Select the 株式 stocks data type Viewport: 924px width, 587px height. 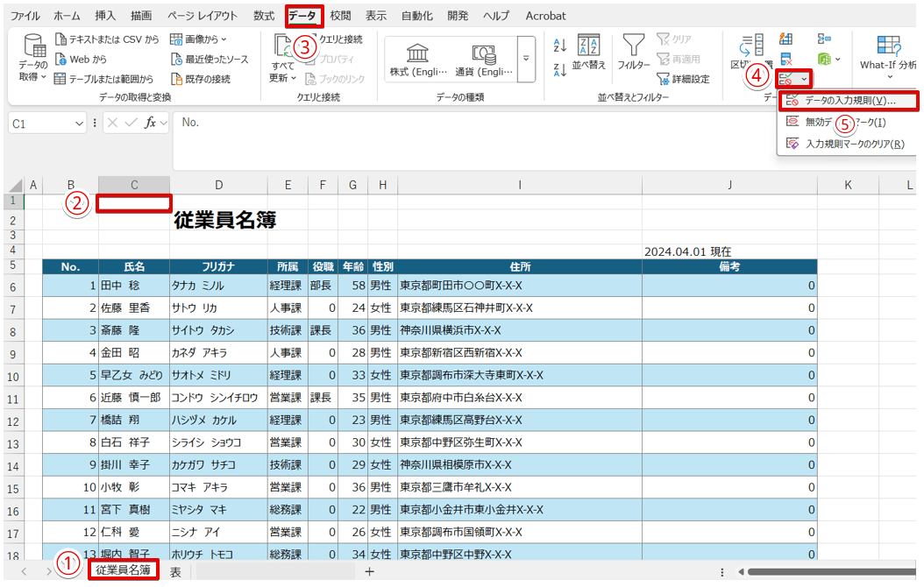[418, 60]
